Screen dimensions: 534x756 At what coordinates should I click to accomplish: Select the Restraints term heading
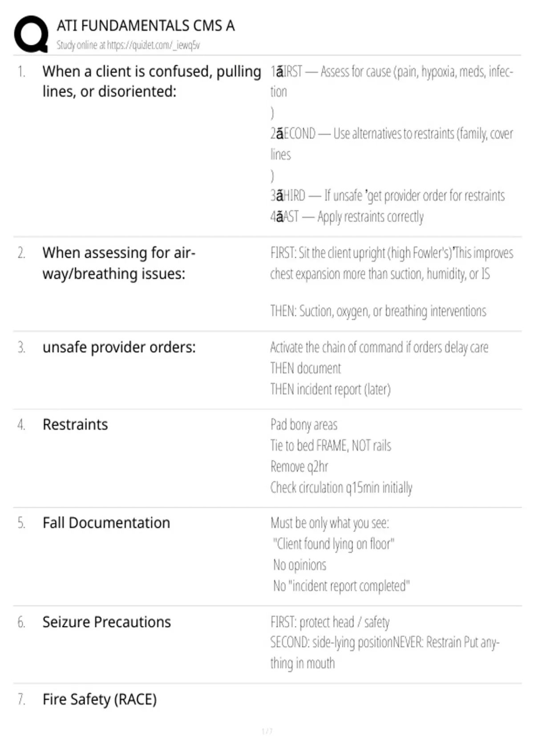point(75,424)
